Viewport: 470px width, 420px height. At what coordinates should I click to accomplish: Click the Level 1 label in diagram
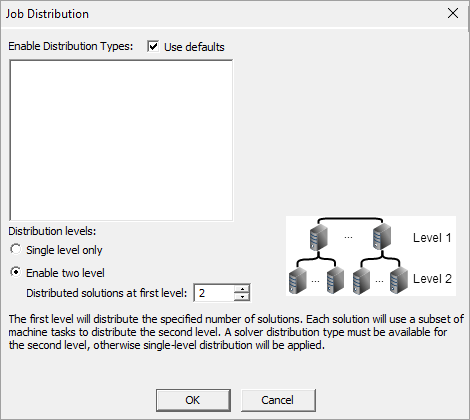(432, 238)
